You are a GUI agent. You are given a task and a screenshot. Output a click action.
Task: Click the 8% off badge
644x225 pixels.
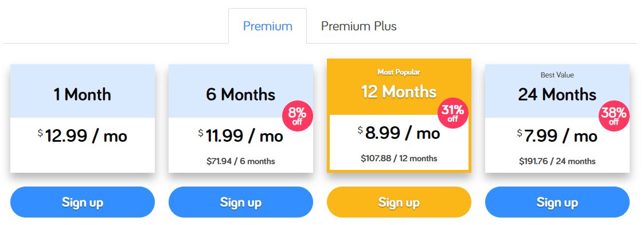point(298,116)
